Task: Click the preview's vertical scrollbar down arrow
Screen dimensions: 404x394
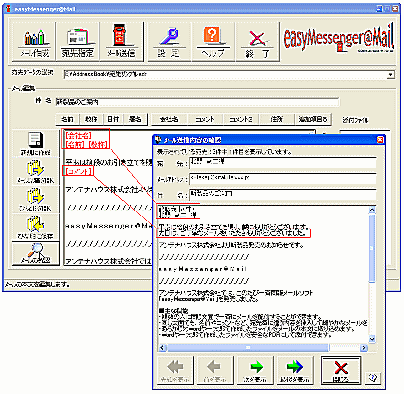Action: point(372,339)
